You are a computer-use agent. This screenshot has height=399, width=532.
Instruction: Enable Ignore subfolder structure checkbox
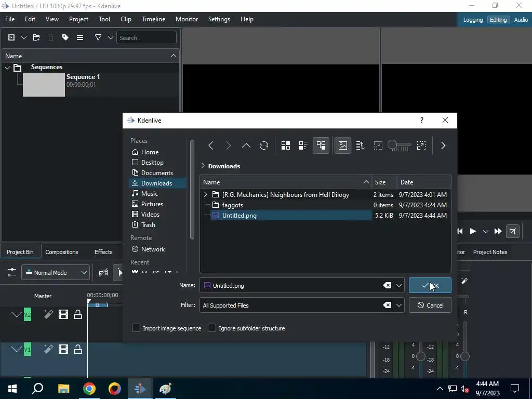coord(212,328)
